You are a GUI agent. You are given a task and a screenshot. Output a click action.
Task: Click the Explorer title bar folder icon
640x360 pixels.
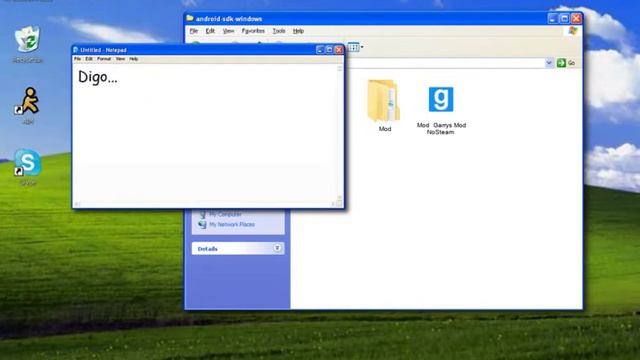click(190, 18)
